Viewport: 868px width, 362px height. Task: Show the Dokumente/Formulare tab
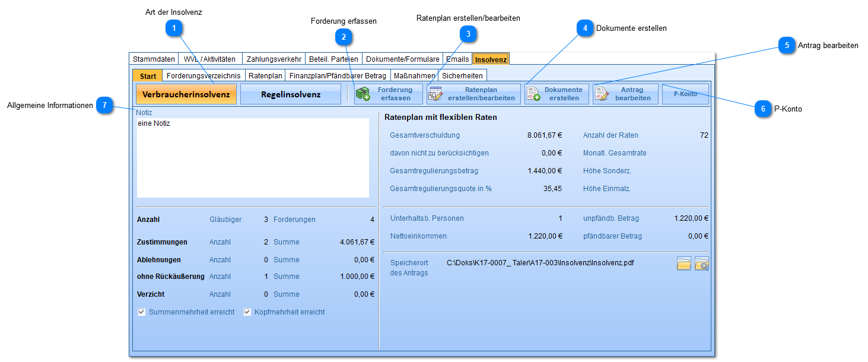click(403, 59)
